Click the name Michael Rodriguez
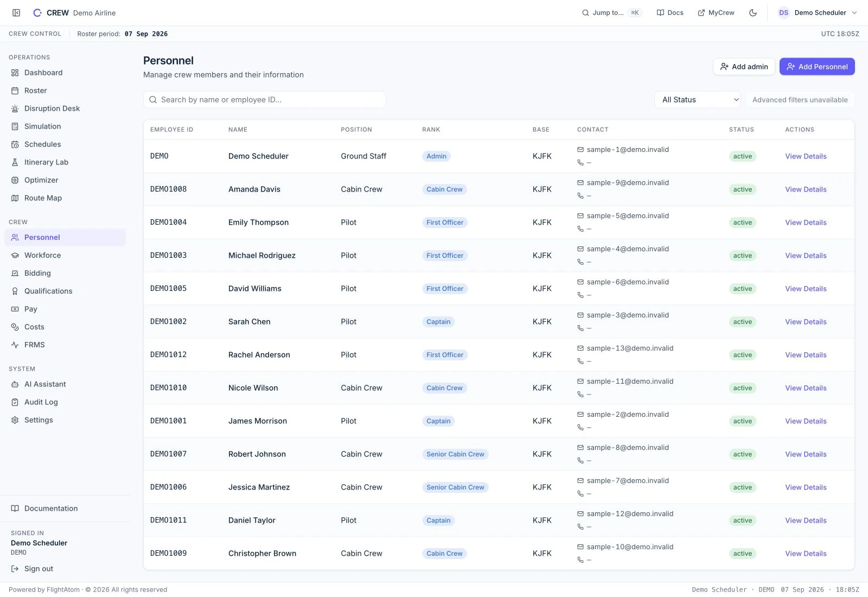Screen dimensions: 868x597 pyautogui.click(x=262, y=256)
